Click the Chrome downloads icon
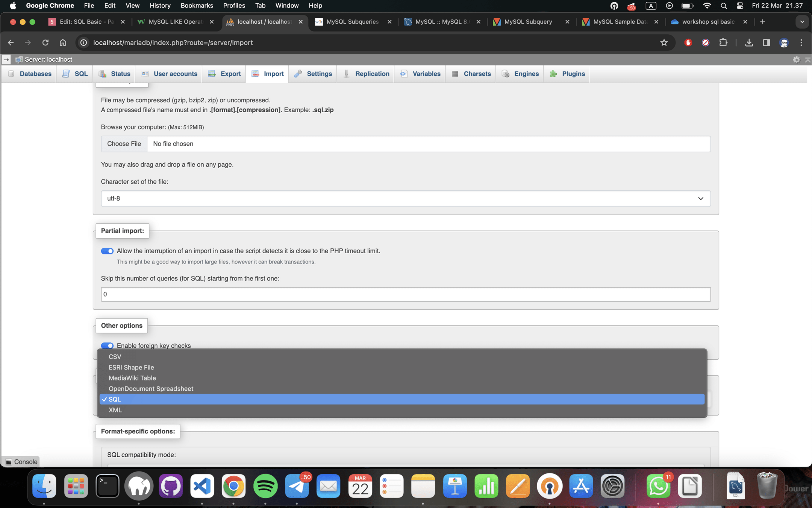 [749, 43]
